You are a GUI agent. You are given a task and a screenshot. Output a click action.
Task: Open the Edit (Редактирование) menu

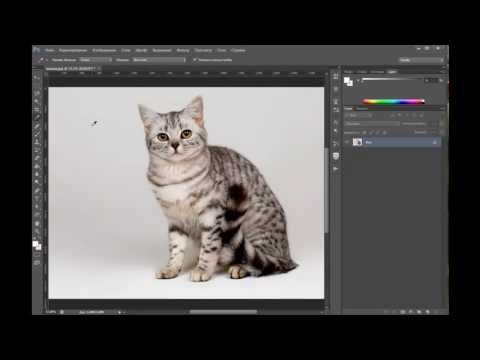tap(73, 50)
